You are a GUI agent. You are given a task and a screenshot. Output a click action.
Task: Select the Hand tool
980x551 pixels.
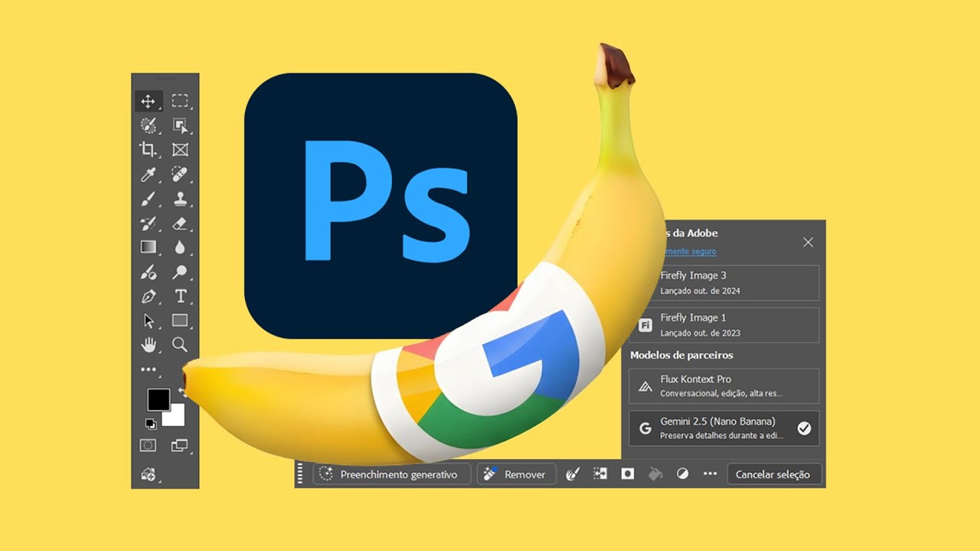[x=148, y=345]
